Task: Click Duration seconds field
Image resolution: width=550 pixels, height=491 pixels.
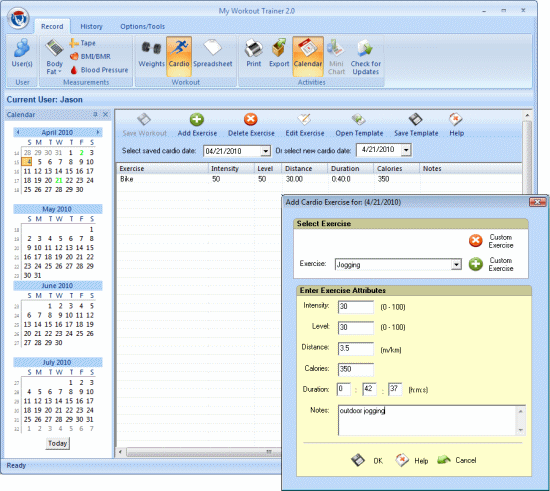Action: point(395,389)
